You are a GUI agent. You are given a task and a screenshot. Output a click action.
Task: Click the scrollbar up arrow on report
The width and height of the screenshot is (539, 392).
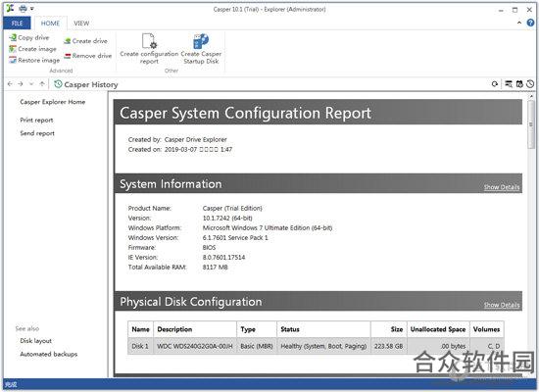point(531,97)
